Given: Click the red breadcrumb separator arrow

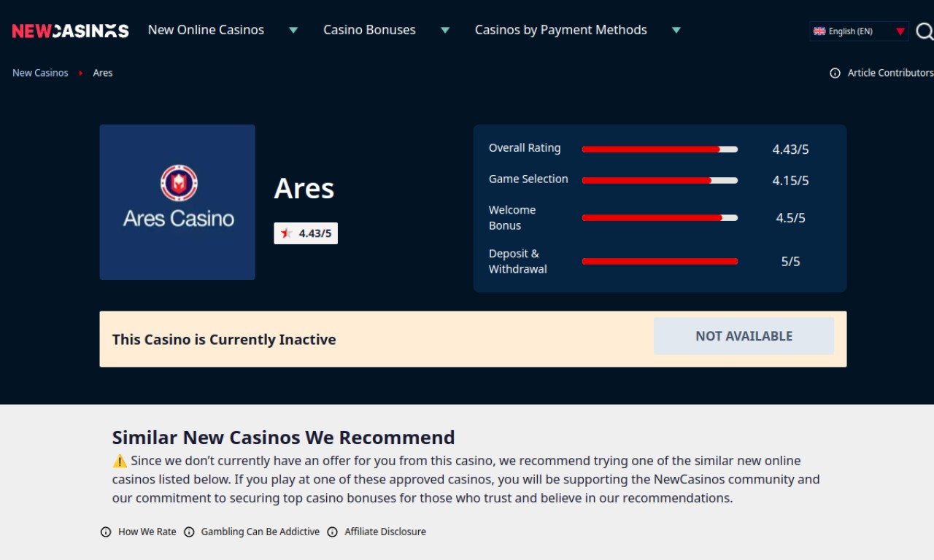Looking at the screenshot, I should (x=81, y=73).
